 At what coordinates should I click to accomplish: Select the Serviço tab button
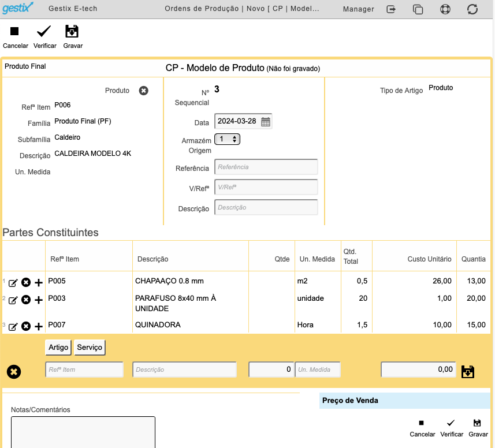point(90,348)
